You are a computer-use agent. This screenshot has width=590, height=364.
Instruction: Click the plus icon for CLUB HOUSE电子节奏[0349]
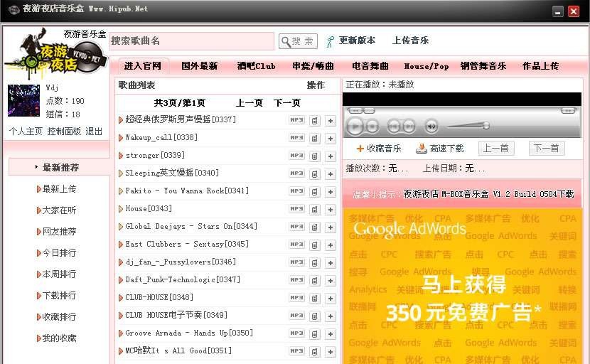tap(331, 316)
